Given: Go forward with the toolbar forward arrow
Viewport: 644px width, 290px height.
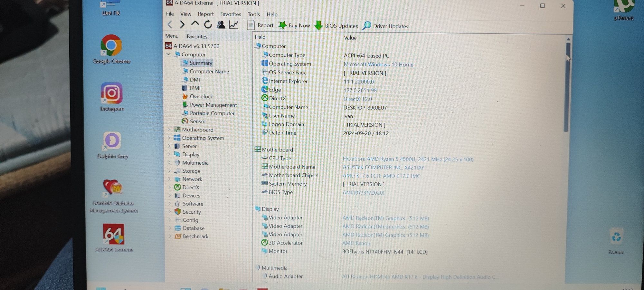Looking at the screenshot, I should point(182,24).
